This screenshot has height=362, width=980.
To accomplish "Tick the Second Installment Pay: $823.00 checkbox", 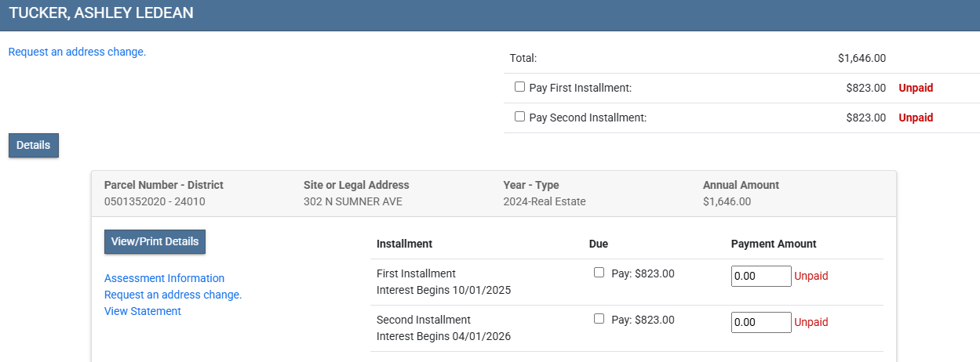I will coord(599,319).
